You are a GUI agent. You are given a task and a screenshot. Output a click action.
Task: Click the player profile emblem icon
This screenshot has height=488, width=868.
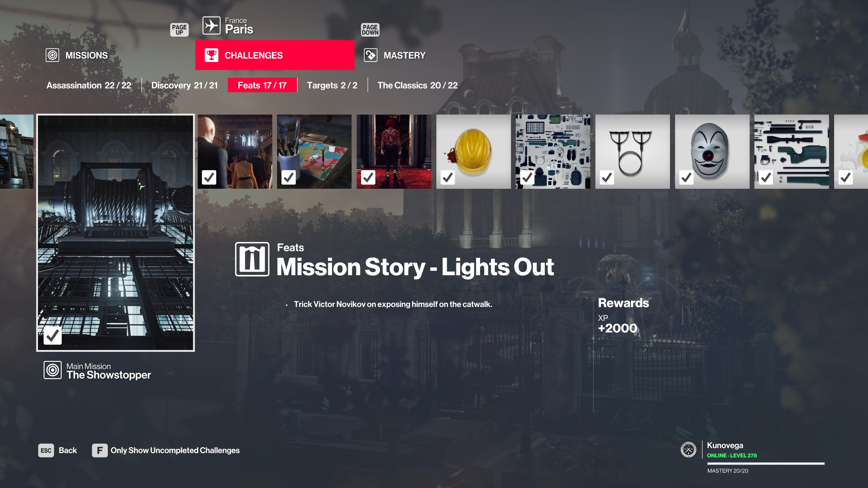click(x=688, y=450)
